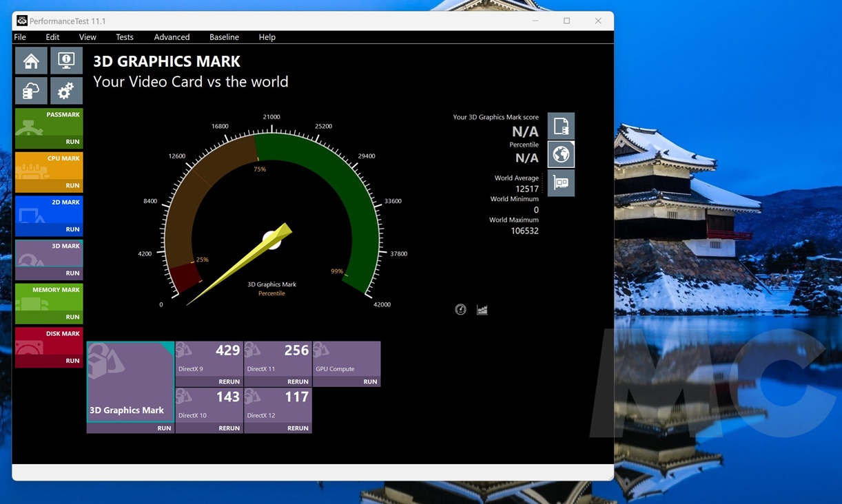Click the DirectX 10 score 143
This screenshot has height=504, width=842.
(x=227, y=397)
